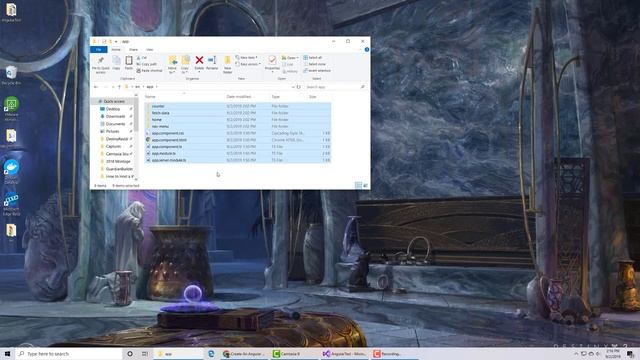This screenshot has width=640, height=360.
Task: Open the Open dropdown in ribbon
Action: click(x=290, y=58)
